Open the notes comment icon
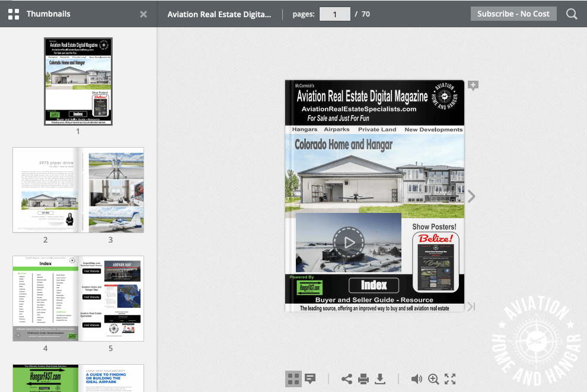Viewport: 587px width, 392px height. click(x=310, y=379)
